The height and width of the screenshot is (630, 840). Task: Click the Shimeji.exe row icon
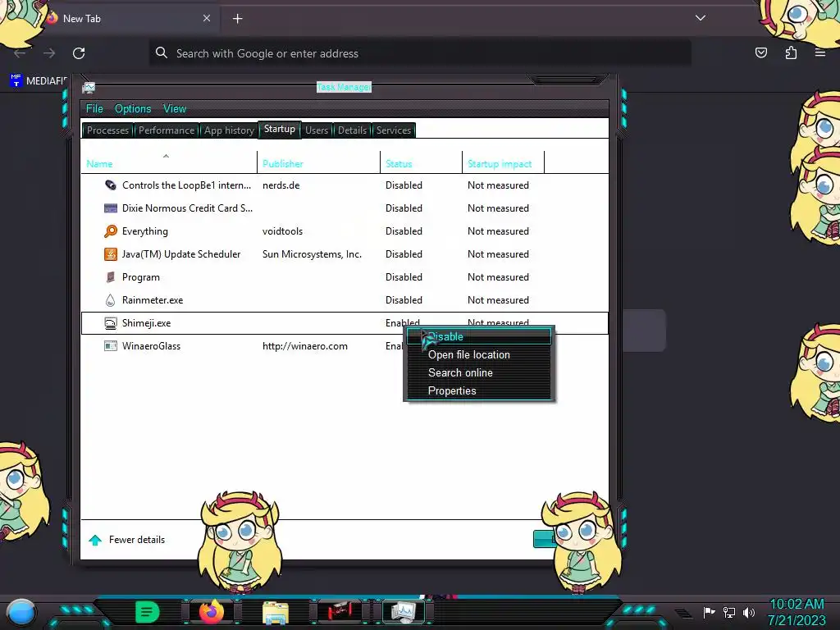tap(111, 323)
